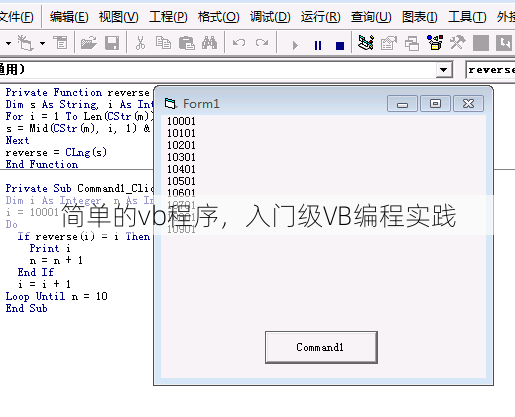The width and height of the screenshot is (515, 417).
Task: Open the 格式(O) menu
Action: tap(218, 17)
